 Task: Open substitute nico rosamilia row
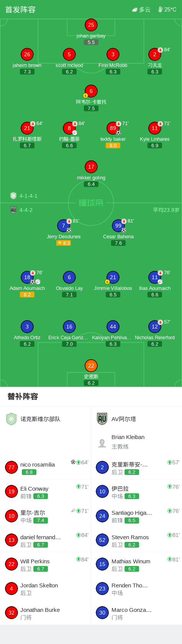(x=46, y=467)
